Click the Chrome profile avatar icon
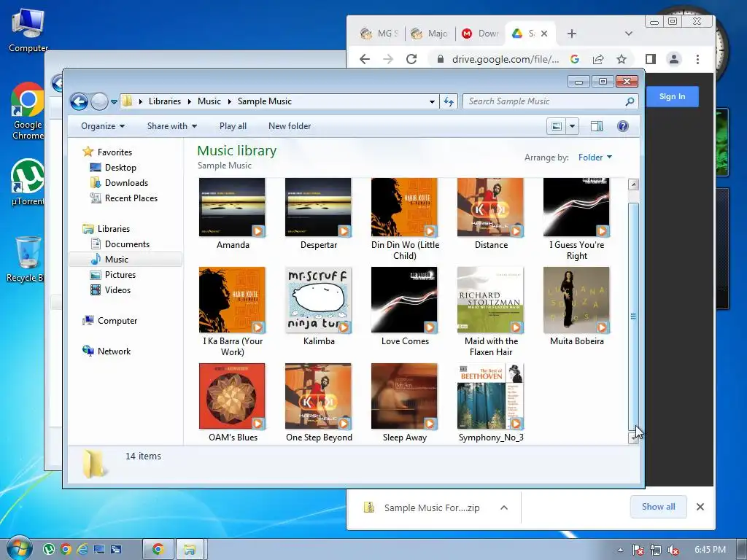 click(x=673, y=59)
